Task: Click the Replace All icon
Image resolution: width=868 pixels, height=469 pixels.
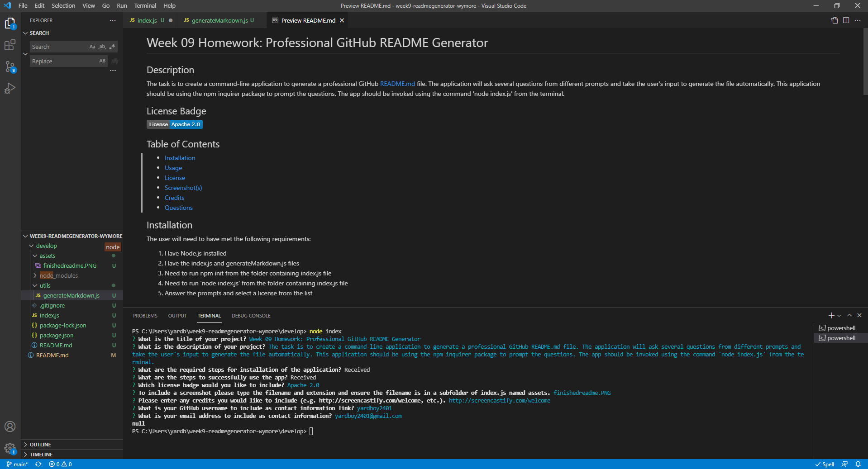Action: 114,61
